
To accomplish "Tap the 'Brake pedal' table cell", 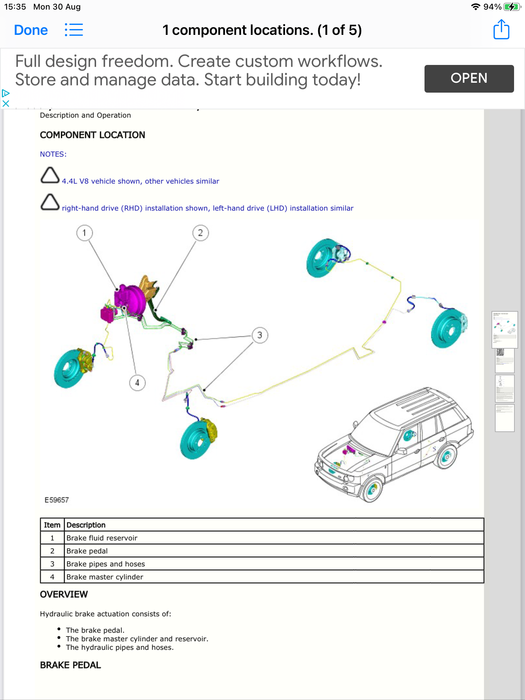I will point(274,551).
